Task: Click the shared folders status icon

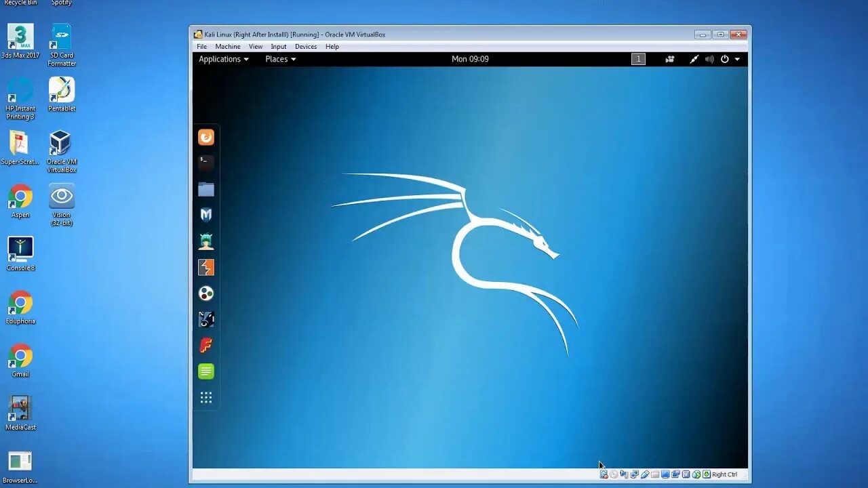Action: (655, 474)
